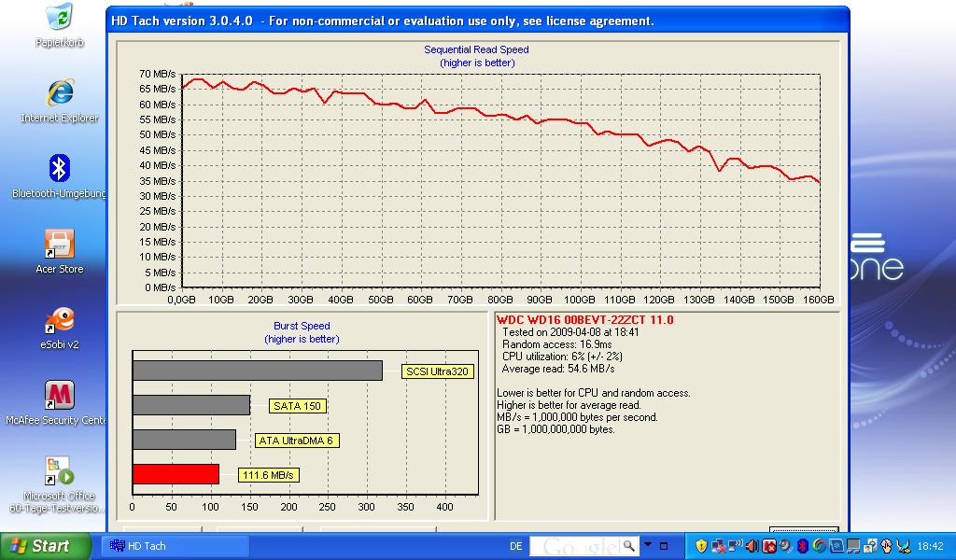Click the SATA 150 label
Screen dimensions: 956x560
[297, 406]
